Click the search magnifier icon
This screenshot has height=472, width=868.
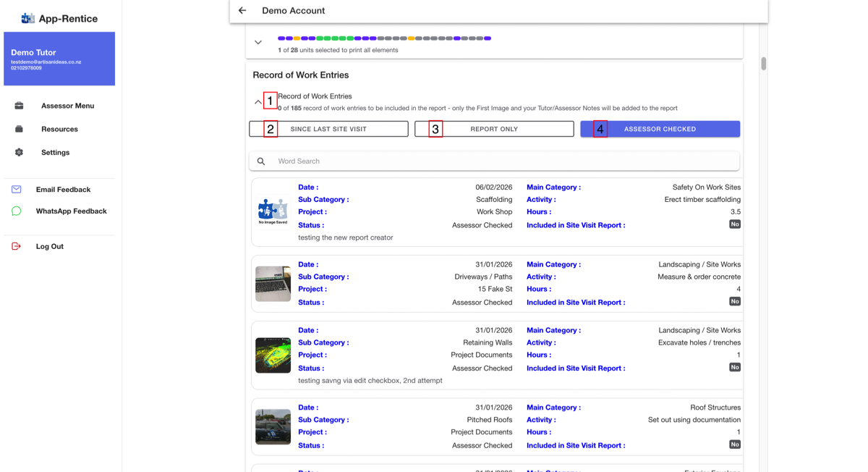pos(261,161)
